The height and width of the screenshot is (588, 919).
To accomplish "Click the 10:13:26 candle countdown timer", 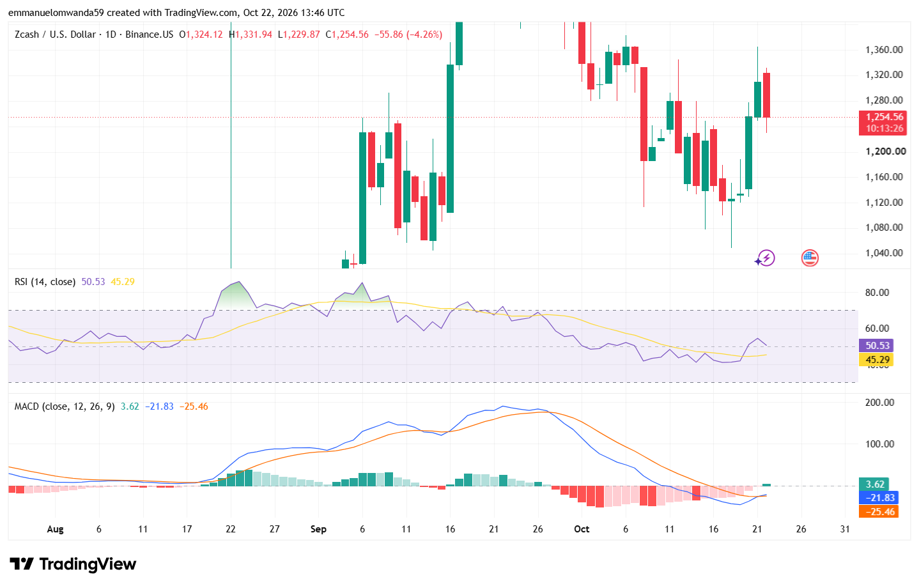I will click(884, 128).
